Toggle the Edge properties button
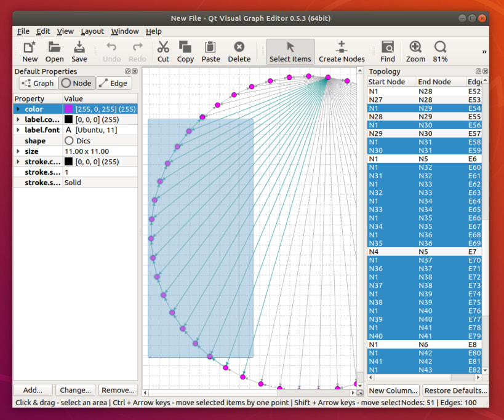Screen dimensions: 504x420 coord(113,83)
